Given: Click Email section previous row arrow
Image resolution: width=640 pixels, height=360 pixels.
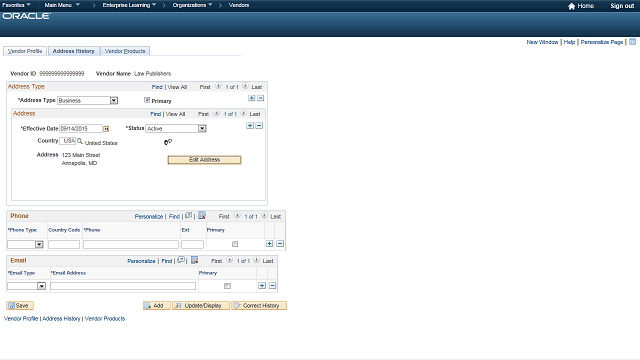Looking at the screenshot, I should [x=230, y=260].
